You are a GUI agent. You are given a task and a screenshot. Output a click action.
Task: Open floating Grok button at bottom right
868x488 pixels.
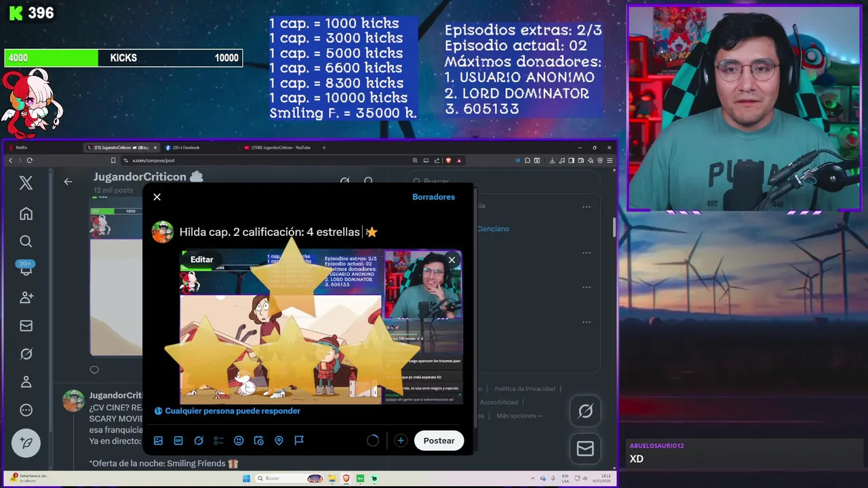click(585, 411)
